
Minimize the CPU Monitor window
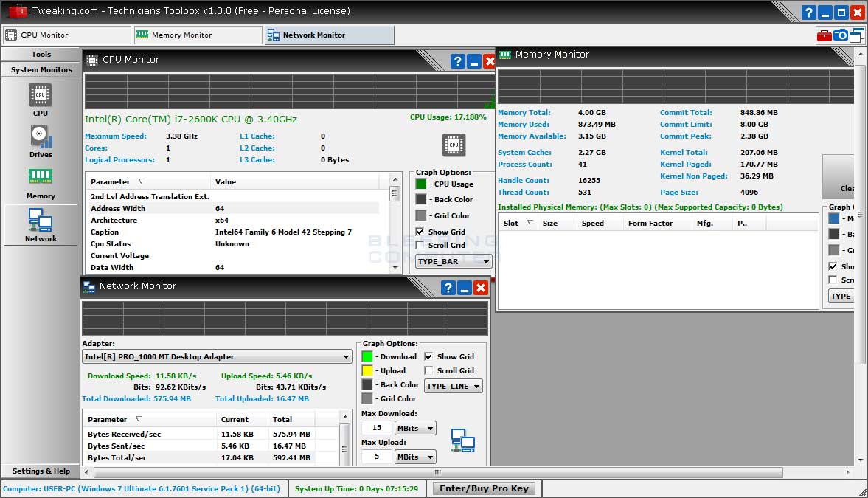tap(474, 61)
